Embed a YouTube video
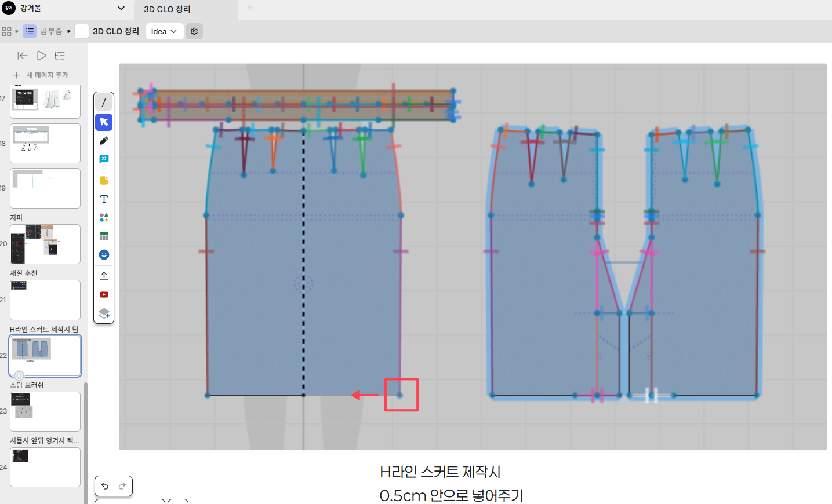The width and height of the screenshot is (832, 504). [104, 295]
